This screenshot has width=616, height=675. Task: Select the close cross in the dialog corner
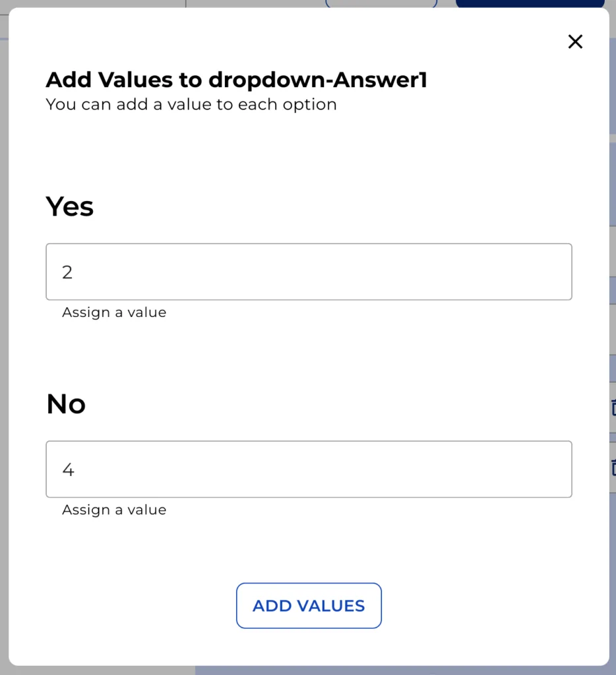[575, 42]
